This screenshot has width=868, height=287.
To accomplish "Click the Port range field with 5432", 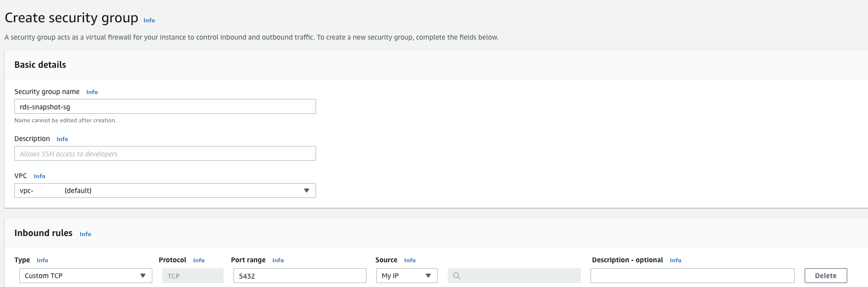I will click(300, 276).
